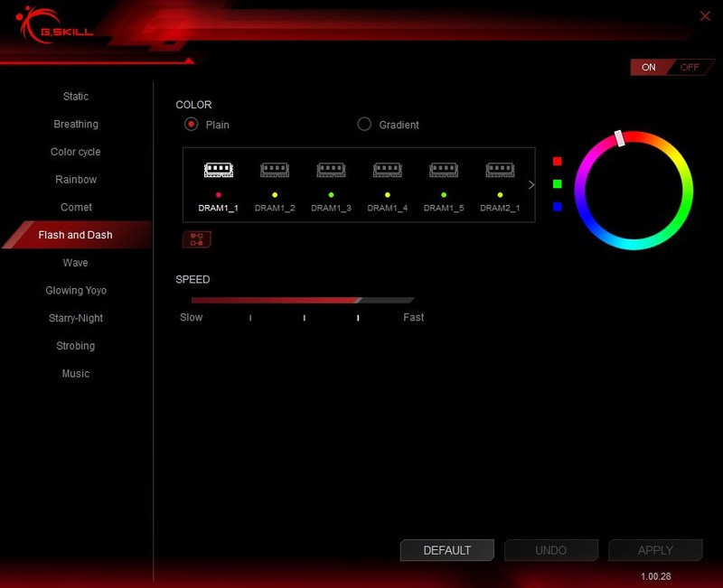Select the DRAM1_2 memory module icon
This screenshot has height=588, width=723.
click(274, 170)
